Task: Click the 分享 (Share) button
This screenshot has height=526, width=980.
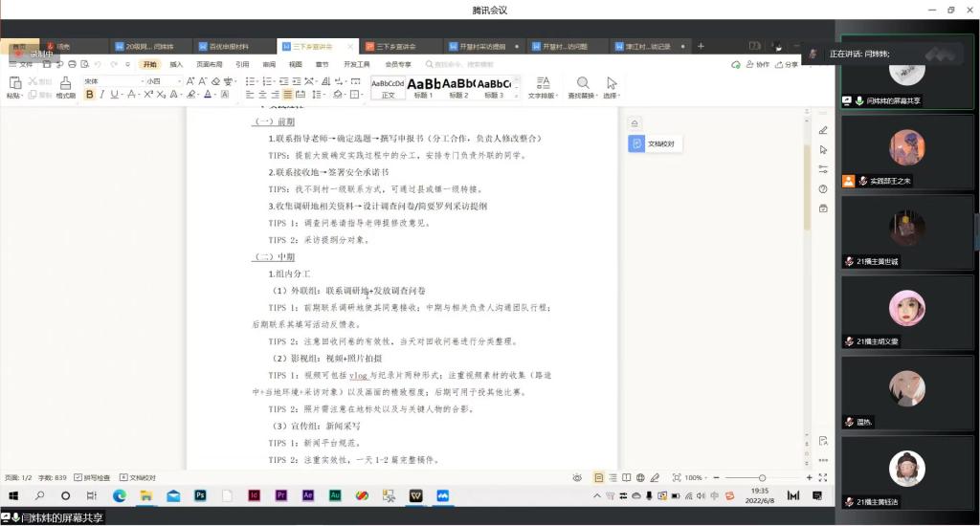Action: point(787,64)
